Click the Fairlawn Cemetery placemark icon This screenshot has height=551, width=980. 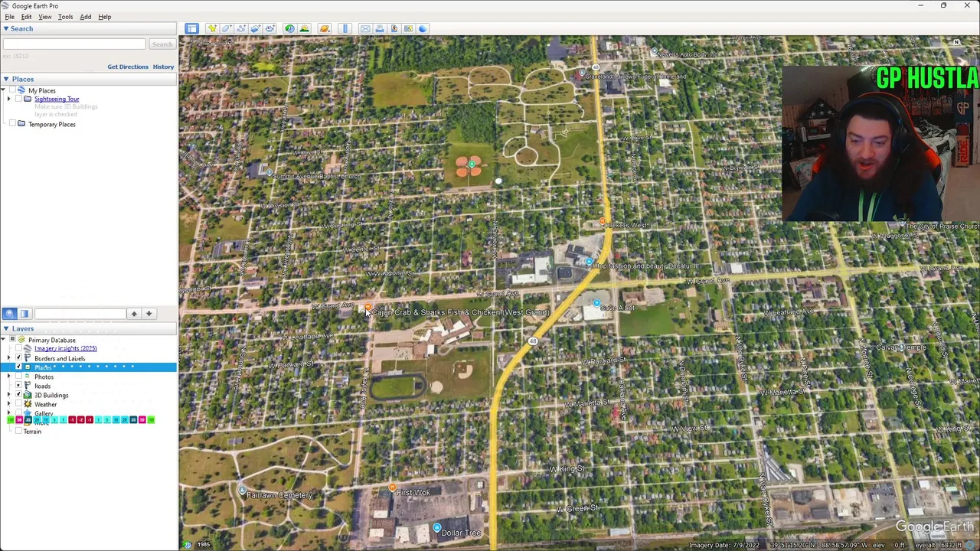click(x=242, y=491)
